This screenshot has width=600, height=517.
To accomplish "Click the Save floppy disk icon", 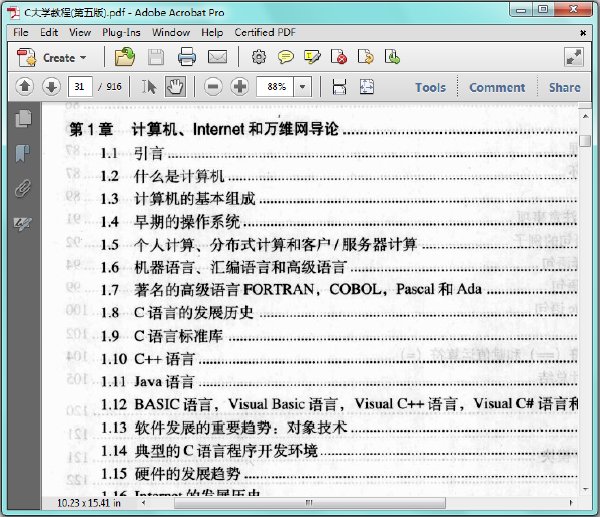I will pos(156,58).
